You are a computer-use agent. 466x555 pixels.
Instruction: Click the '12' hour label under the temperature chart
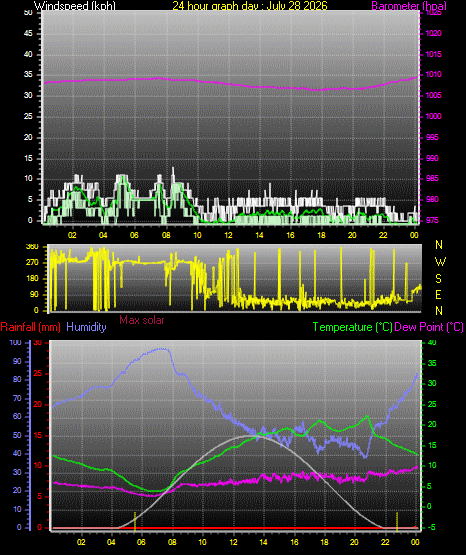tap(234, 542)
